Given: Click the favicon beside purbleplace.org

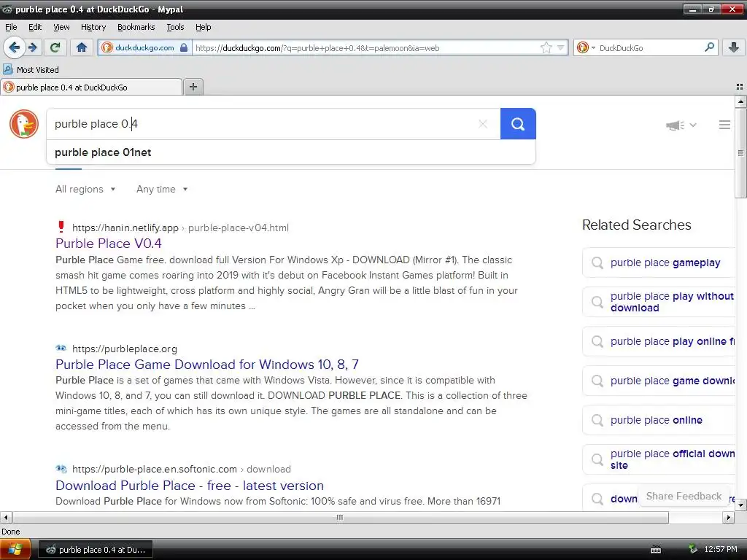Looking at the screenshot, I should pos(61,348).
